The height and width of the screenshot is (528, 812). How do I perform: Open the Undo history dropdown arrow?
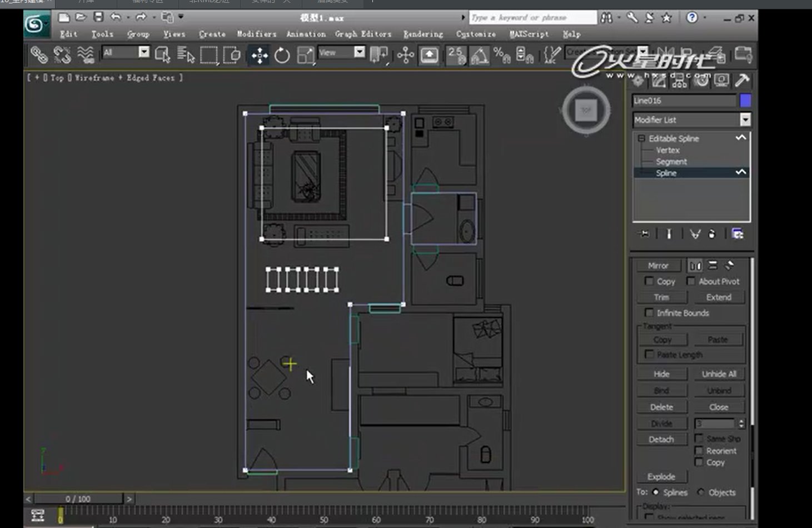coord(128,17)
